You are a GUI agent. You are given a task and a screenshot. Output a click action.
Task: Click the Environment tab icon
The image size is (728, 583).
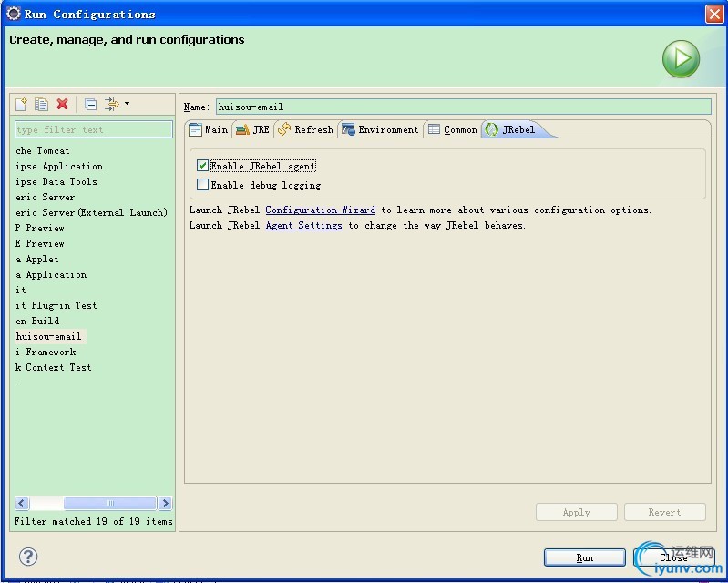[x=348, y=129]
